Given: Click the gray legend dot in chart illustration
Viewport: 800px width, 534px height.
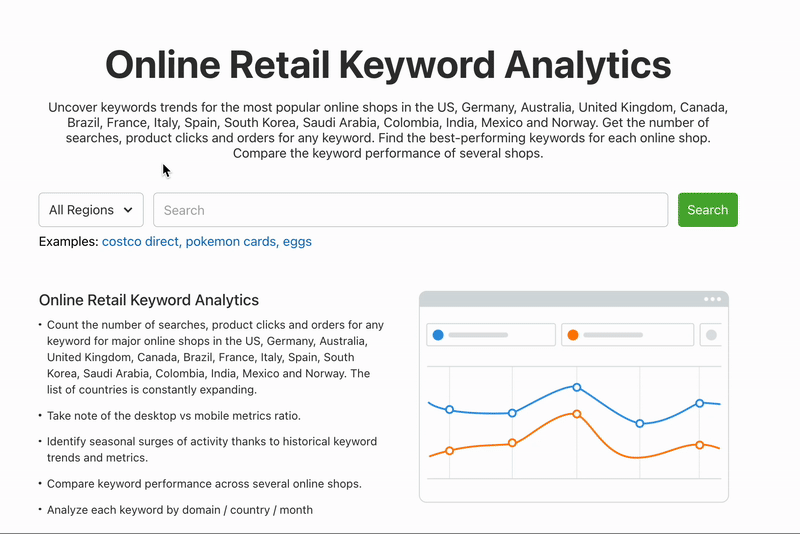Looking at the screenshot, I should (711, 334).
